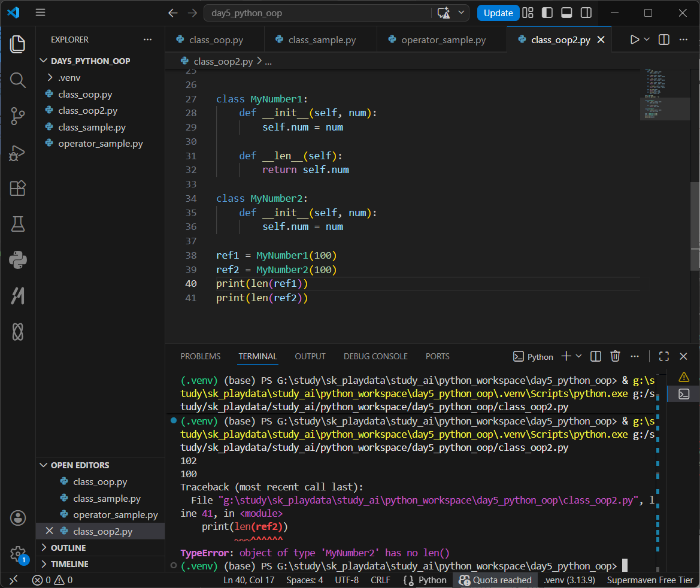Open the PROBLEMS panel tab

pyautogui.click(x=201, y=356)
